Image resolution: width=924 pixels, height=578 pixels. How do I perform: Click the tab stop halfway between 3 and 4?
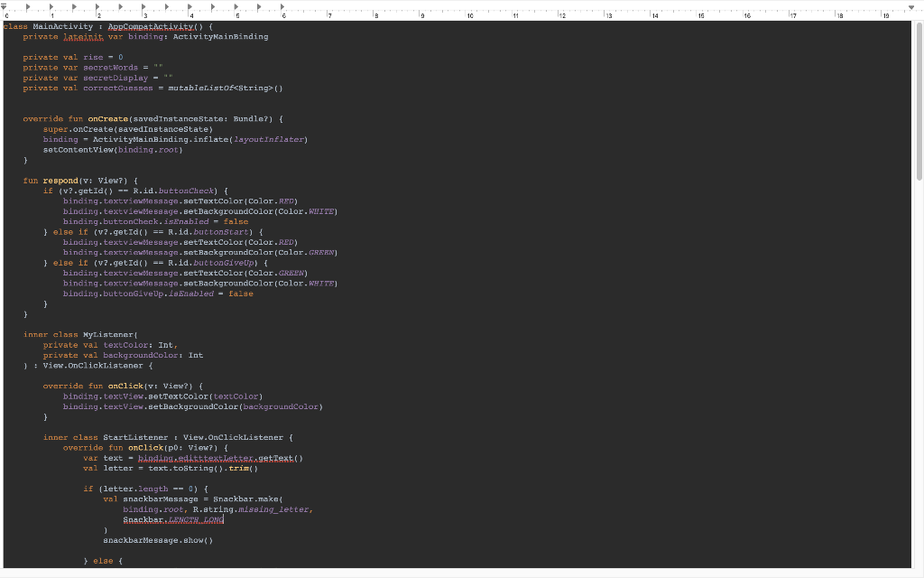pos(167,7)
